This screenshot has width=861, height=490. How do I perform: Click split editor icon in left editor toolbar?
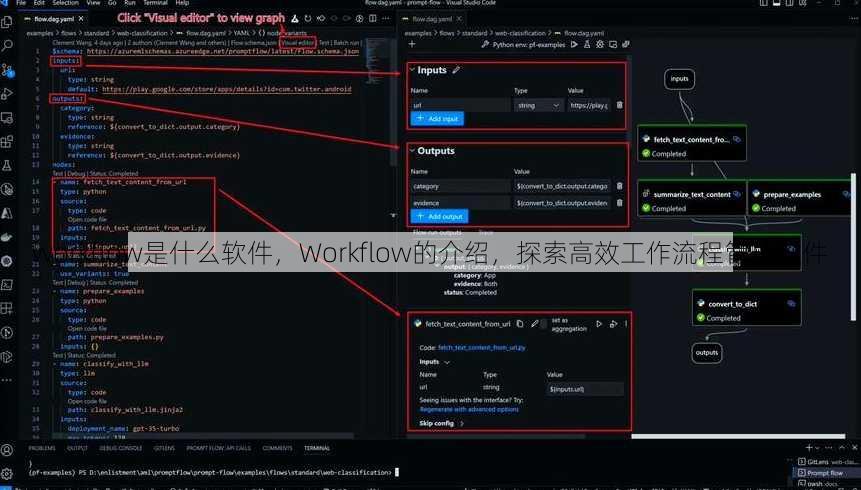[373, 19]
